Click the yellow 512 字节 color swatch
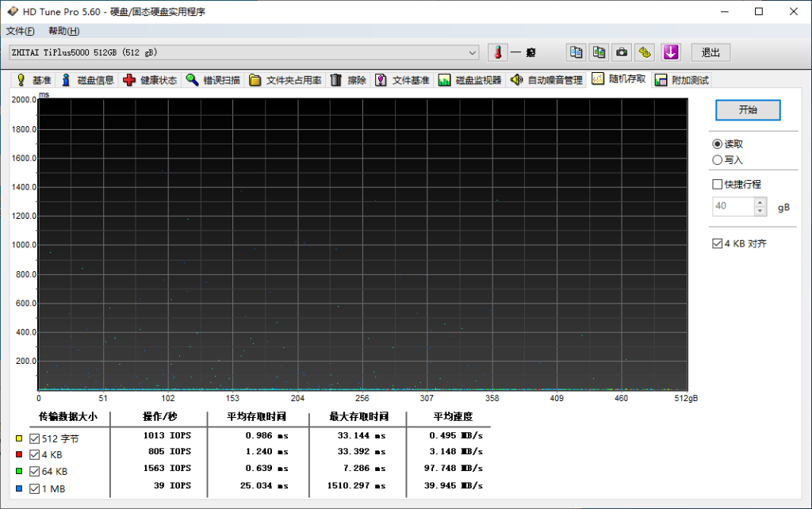Screen dimensions: 812x509 tap(19, 438)
